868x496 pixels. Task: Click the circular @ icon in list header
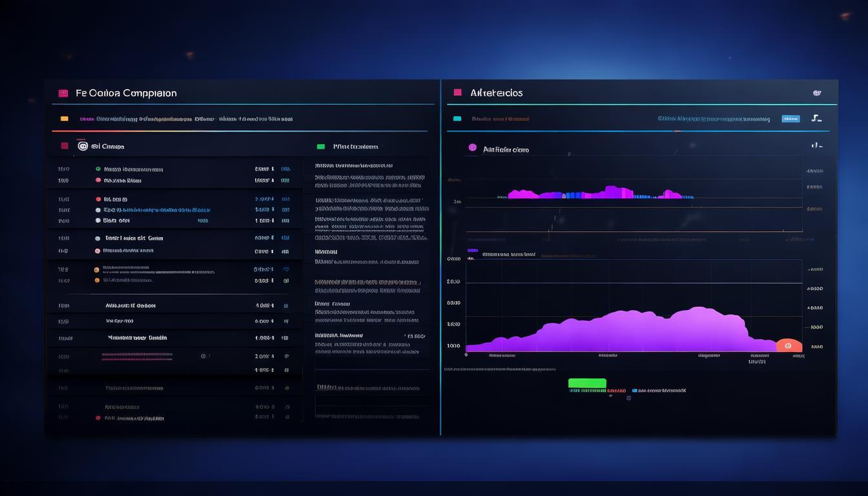[83, 147]
